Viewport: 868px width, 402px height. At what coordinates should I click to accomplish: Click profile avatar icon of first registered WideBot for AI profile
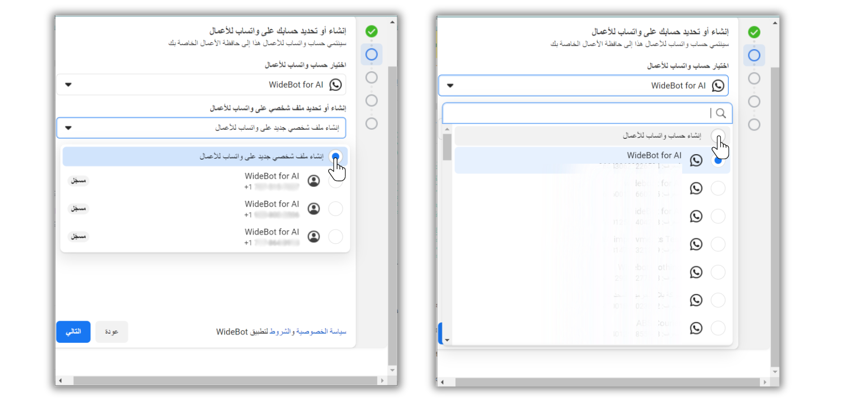(314, 181)
